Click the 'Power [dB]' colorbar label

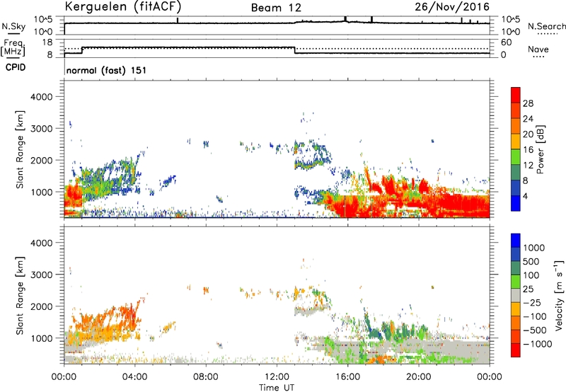tap(540, 149)
